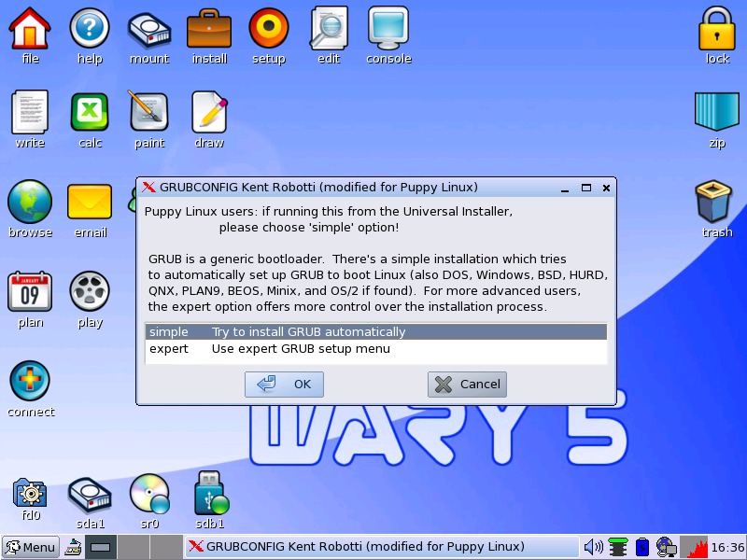Open the sr0 optical disc icon
The height and width of the screenshot is (560, 747).
click(x=149, y=495)
